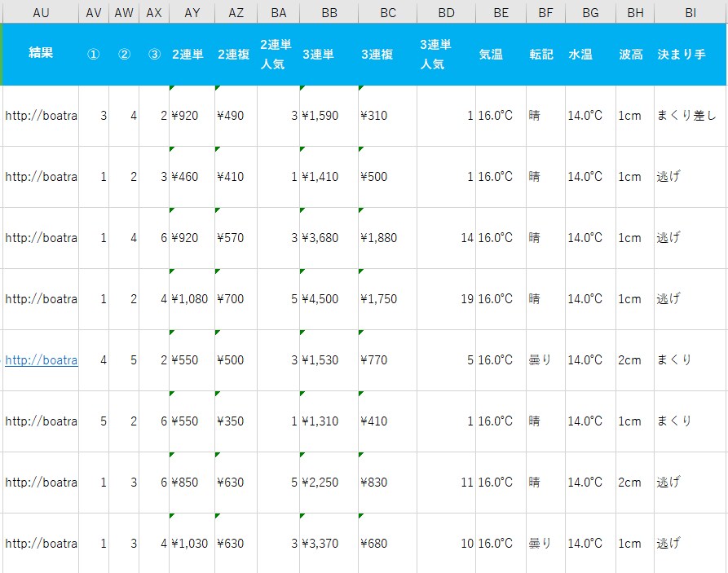
Task: Select column AU header
Action: pyautogui.click(x=41, y=12)
